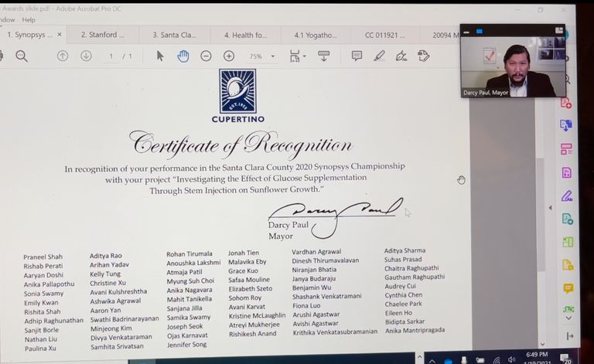Click the vertical scrollbar down arrow
This screenshot has height=364, width=594.
pyautogui.click(x=542, y=344)
